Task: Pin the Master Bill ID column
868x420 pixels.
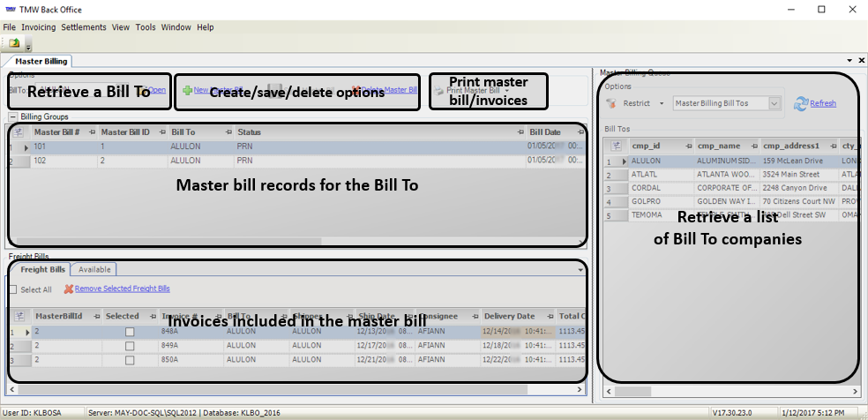Action: pyautogui.click(x=162, y=132)
